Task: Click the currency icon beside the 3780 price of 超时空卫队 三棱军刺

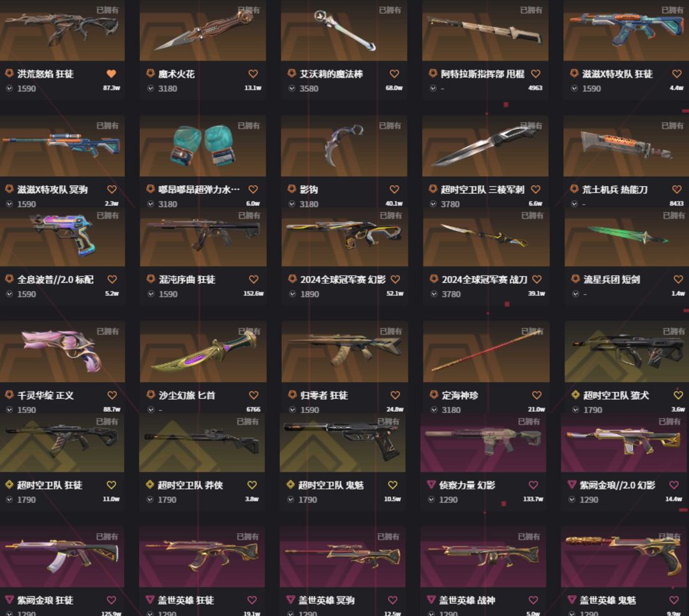Action: click(433, 204)
